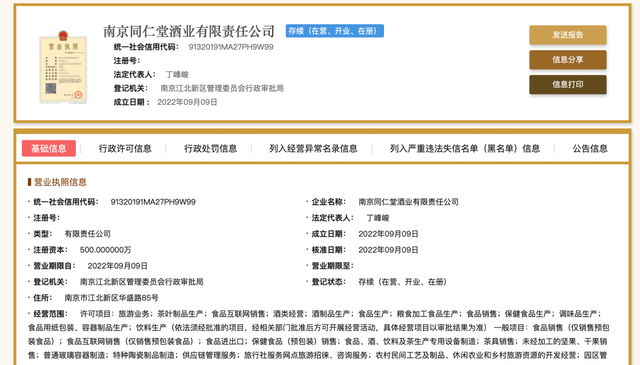Viewport: 640px width, 365px height.
Task: Click the 发送报告 button
Action: (568, 35)
